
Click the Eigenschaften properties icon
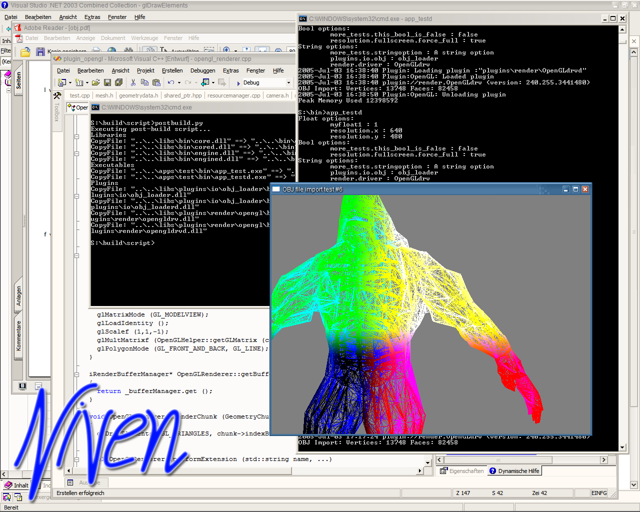click(x=444, y=471)
